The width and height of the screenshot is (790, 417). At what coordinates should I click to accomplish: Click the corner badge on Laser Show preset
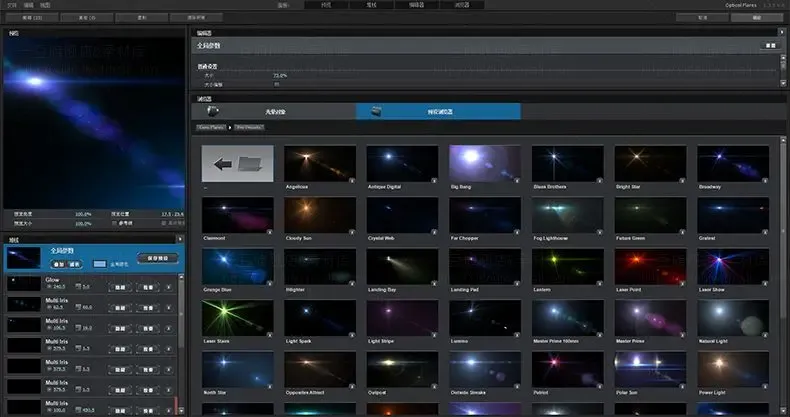(765, 282)
